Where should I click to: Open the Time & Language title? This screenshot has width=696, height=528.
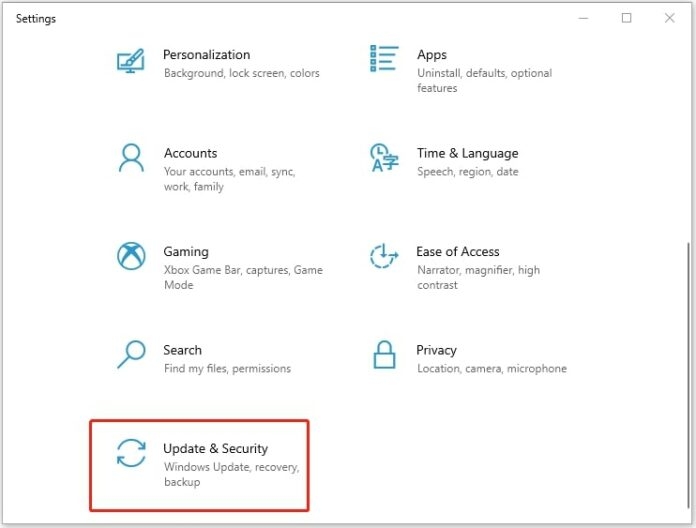467,153
